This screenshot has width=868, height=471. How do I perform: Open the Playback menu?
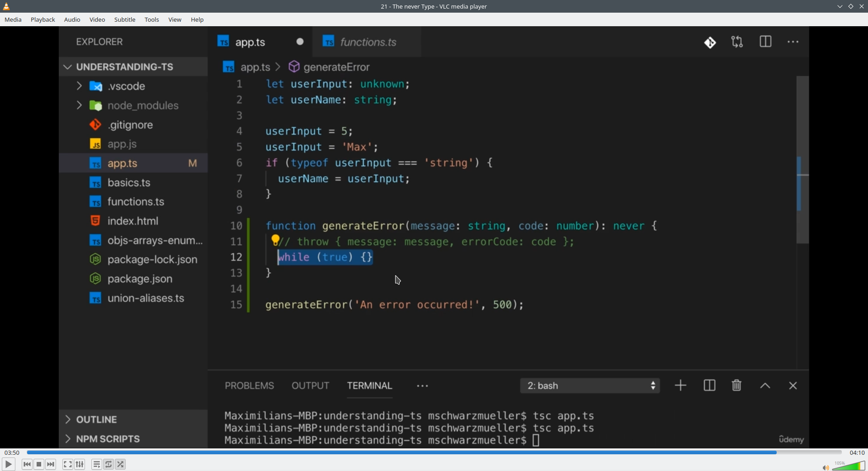click(x=43, y=20)
